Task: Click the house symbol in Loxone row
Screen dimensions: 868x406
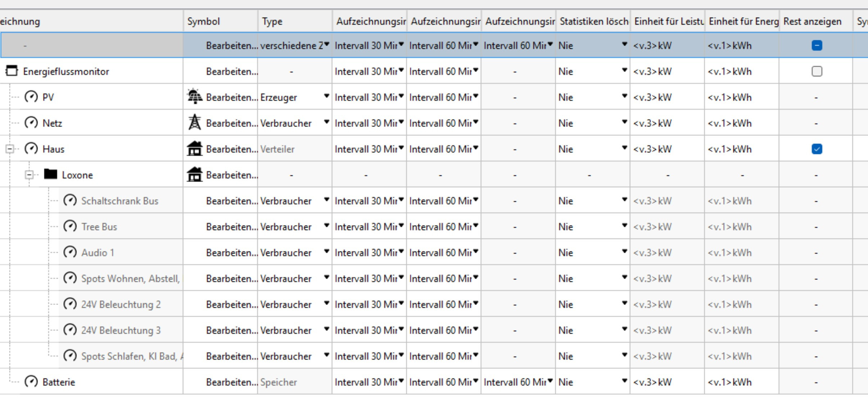Action: pos(195,174)
